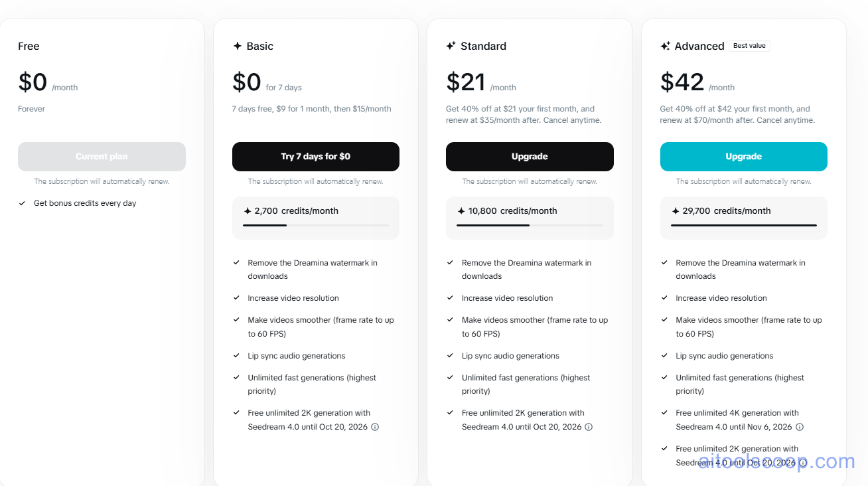The width and height of the screenshot is (868, 486).
Task: Click the sparkle icon beside Standard plan title
Action: 453,46
